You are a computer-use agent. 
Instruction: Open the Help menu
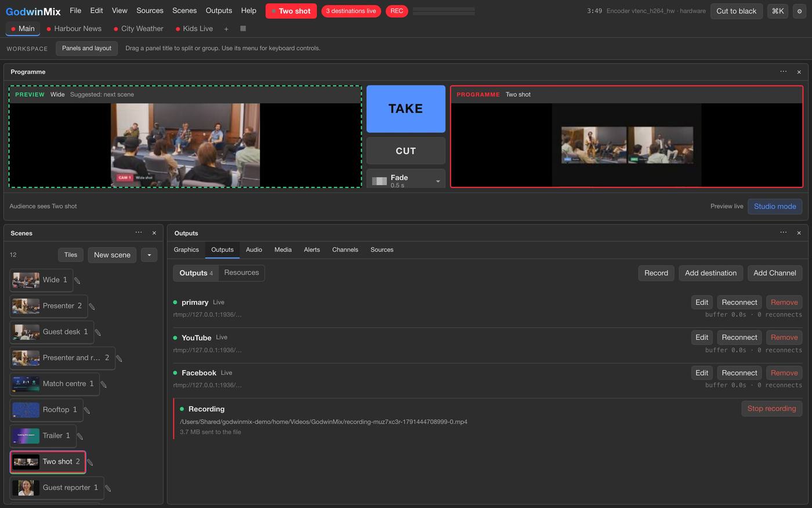tap(249, 10)
